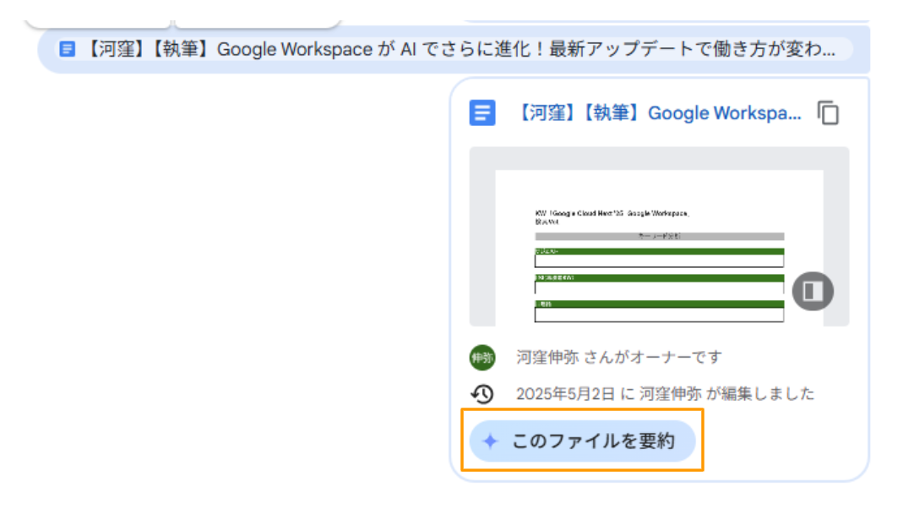The width and height of the screenshot is (904, 526).
Task: Click the Gemini sparkle icon on summarize button
Action: click(x=490, y=441)
